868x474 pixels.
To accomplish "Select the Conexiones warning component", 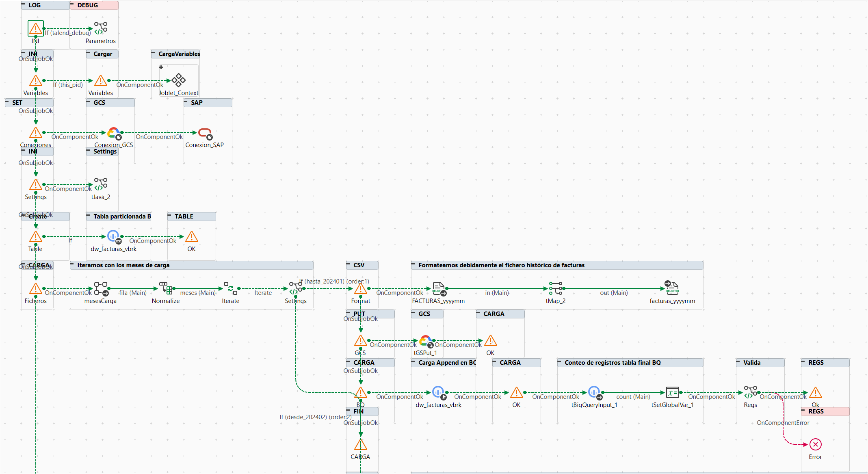I will 36,132.
